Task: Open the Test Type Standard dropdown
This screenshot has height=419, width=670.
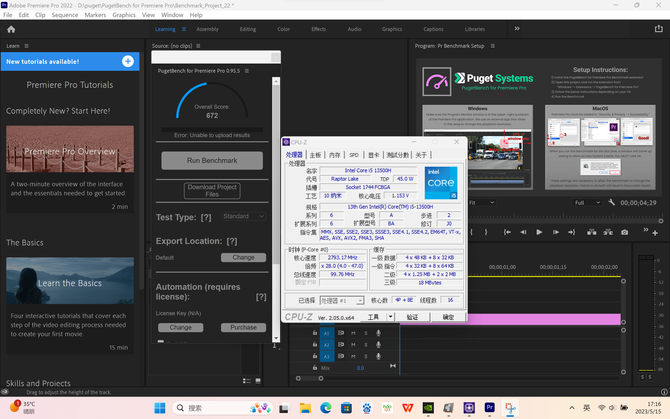Action: [244, 217]
